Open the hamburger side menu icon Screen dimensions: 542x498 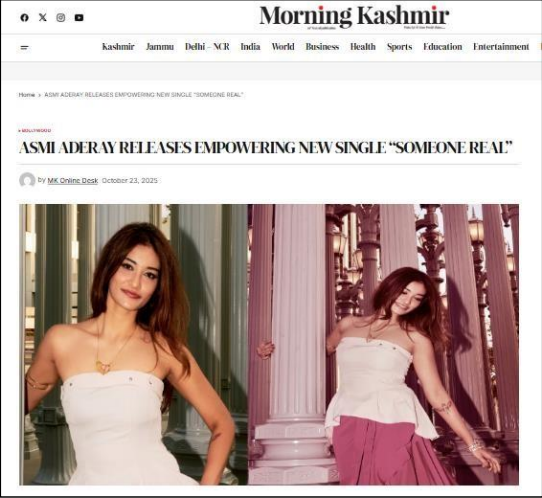pyautogui.click(x=25, y=47)
